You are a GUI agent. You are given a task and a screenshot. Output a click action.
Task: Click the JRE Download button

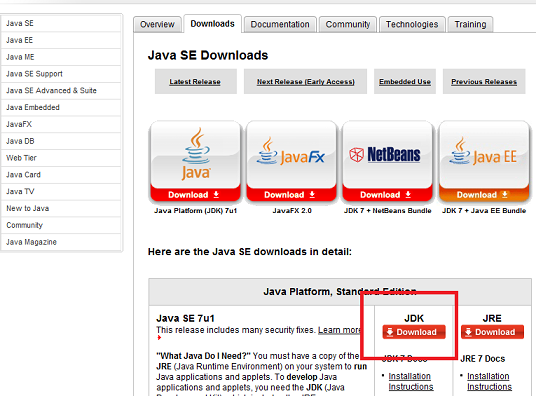(492, 332)
